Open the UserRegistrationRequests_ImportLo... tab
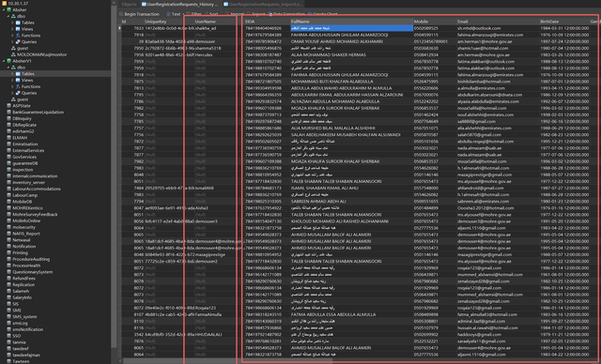The width and height of the screenshot is (601, 364). coord(263,4)
